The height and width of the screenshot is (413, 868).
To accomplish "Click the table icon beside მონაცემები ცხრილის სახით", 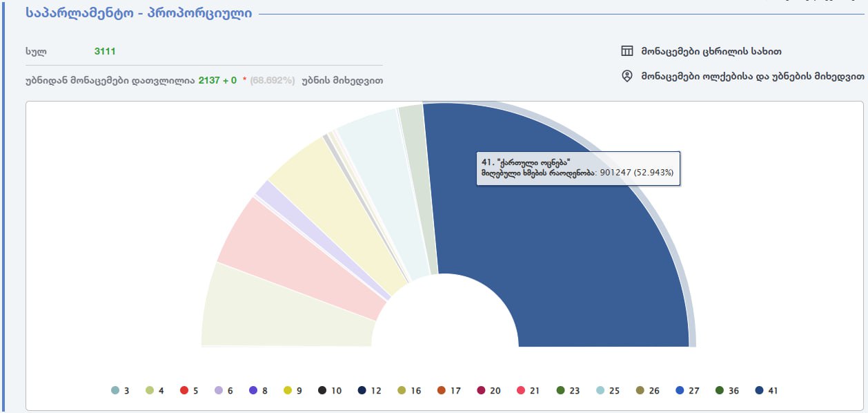I will click(x=627, y=51).
